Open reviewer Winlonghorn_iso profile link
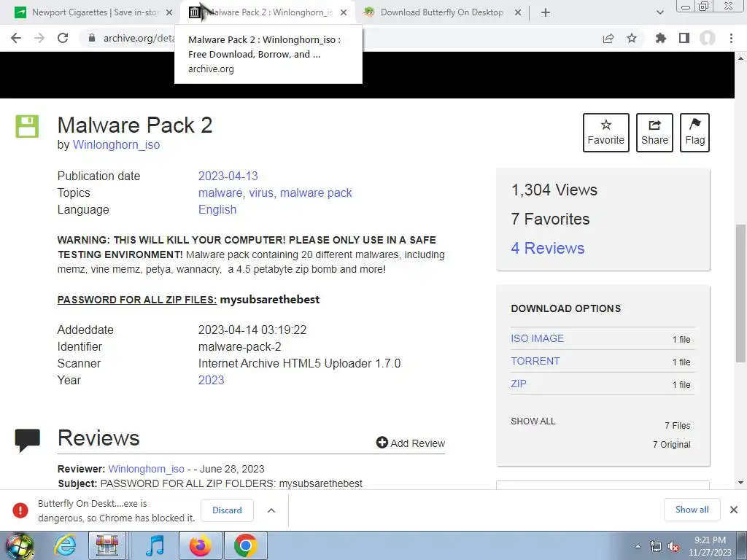The height and width of the screenshot is (560, 747). tap(146, 469)
